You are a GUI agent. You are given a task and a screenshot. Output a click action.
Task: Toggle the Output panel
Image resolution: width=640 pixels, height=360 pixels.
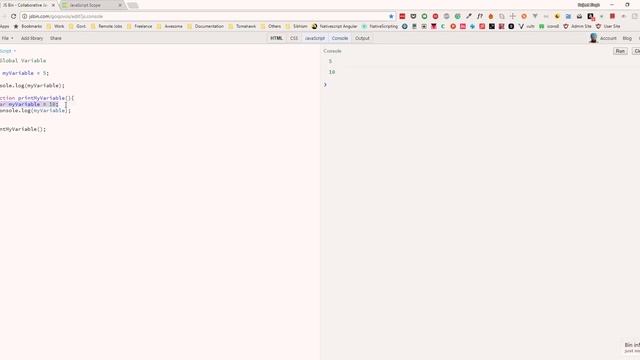tap(362, 38)
